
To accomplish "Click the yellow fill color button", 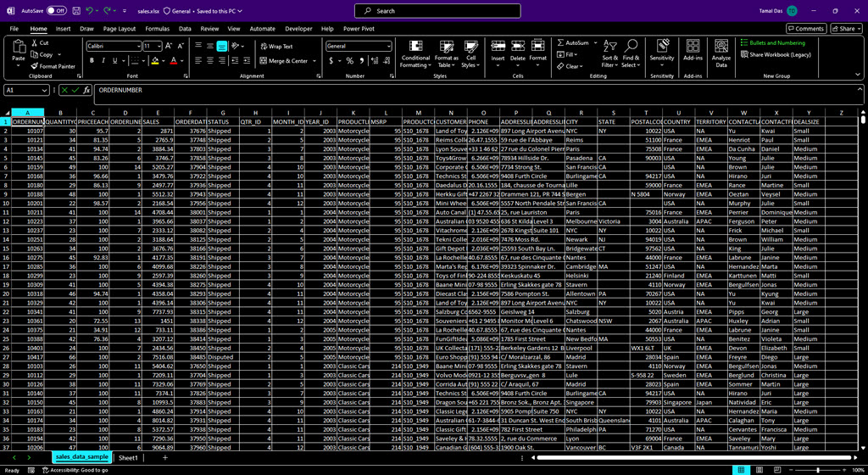I will (x=155, y=61).
